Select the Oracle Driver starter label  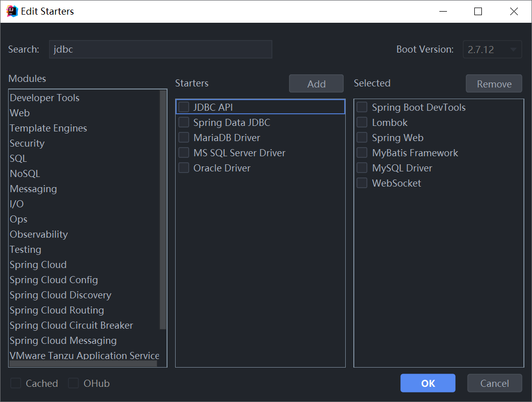click(x=222, y=168)
